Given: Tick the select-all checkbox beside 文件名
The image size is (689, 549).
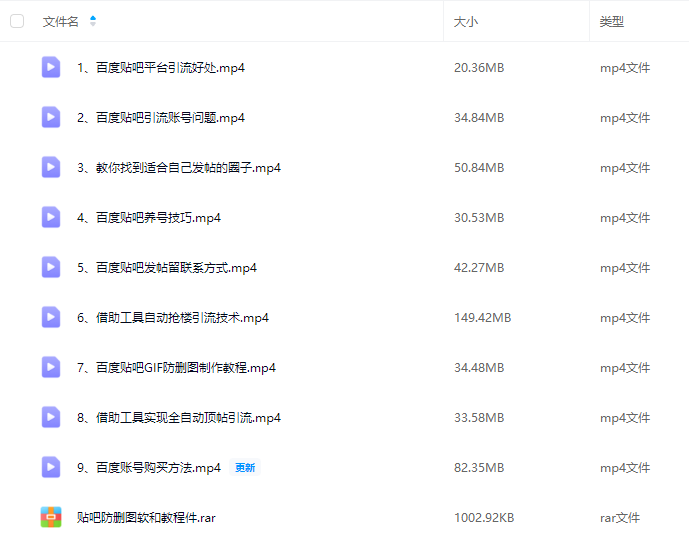Looking at the screenshot, I should (17, 21).
